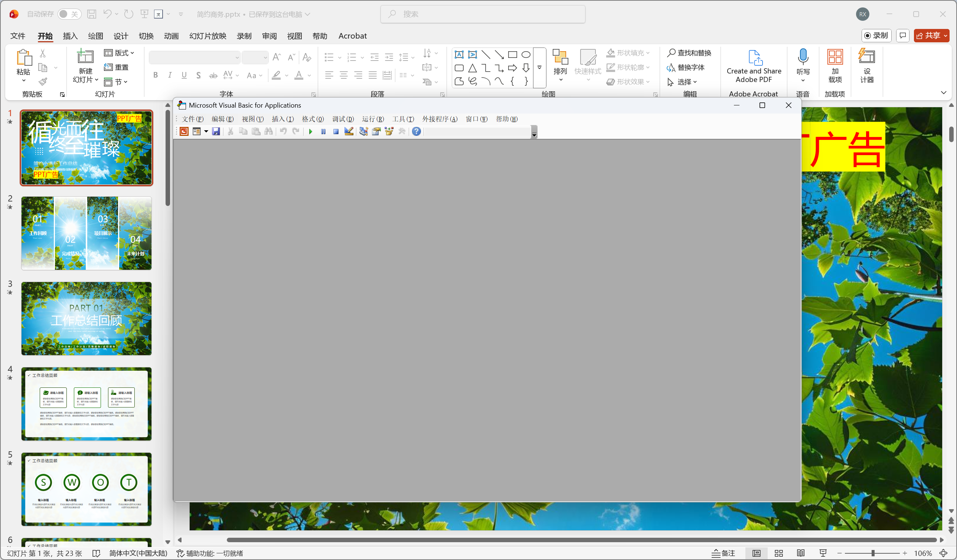Click the Reset stop square icon
The height and width of the screenshot is (560, 957).
click(336, 131)
